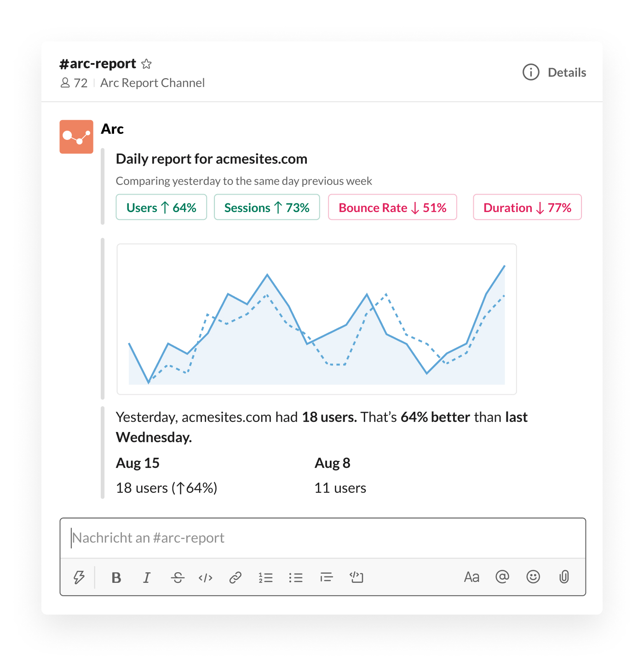Star the #arc-report channel

[x=146, y=64]
